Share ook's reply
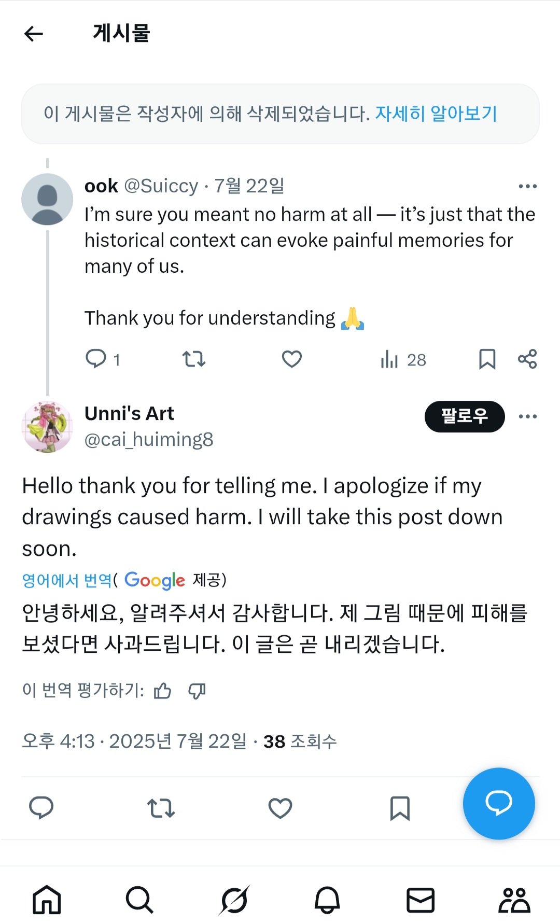This screenshot has height=924, width=560. (527, 359)
